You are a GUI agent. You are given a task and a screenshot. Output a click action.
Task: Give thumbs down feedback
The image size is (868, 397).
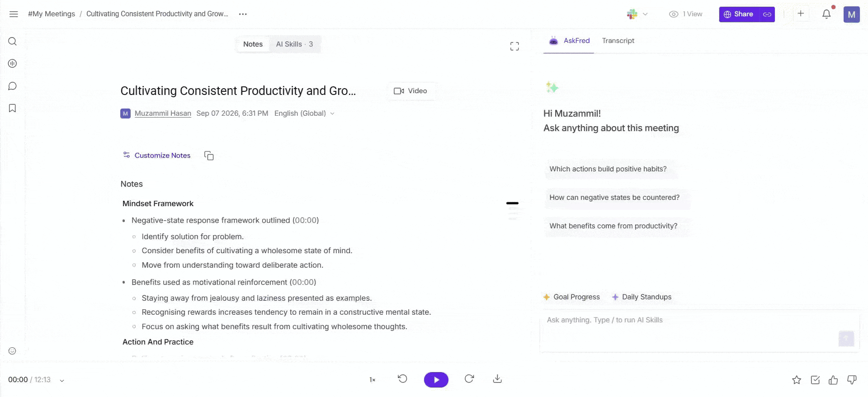click(x=852, y=380)
